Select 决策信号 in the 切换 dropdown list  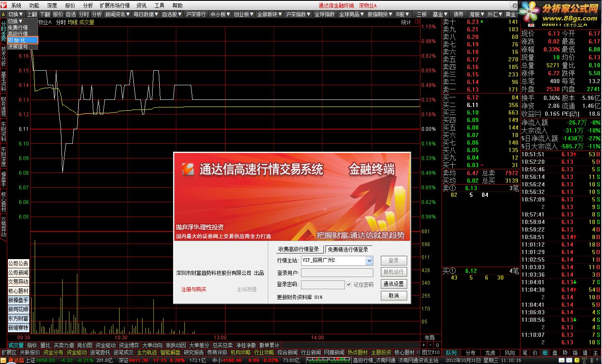point(23,47)
